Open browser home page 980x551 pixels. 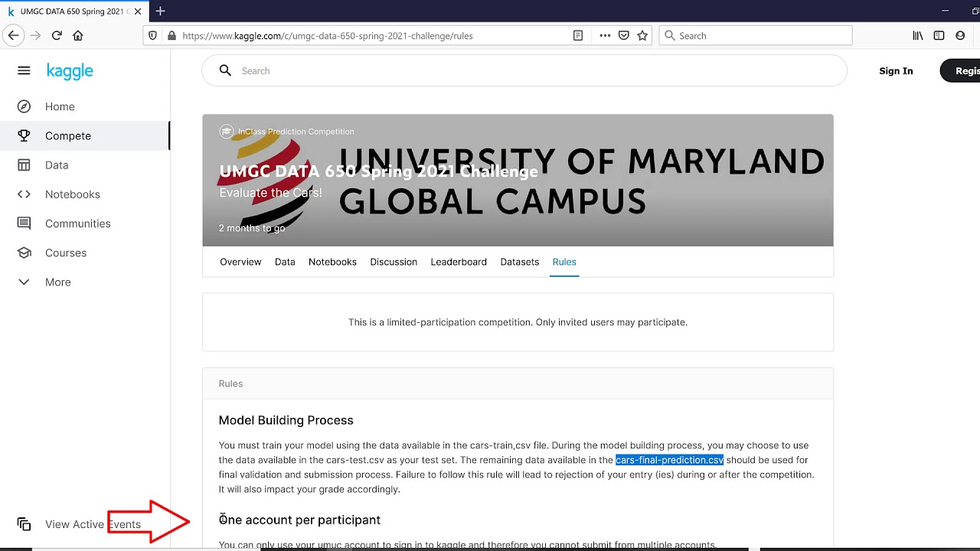click(78, 35)
